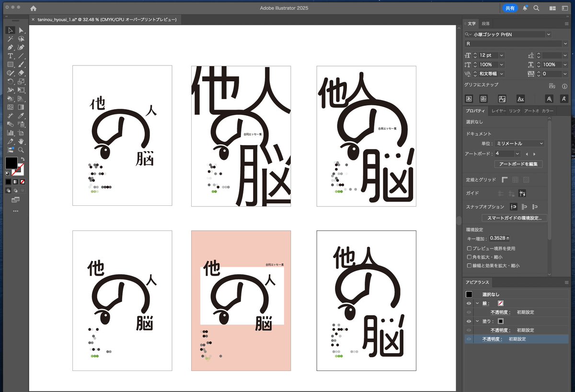Screen dimensions: 575x392
Task: Select the Column Graph tool
Action: pyautogui.click(x=11, y=133)
